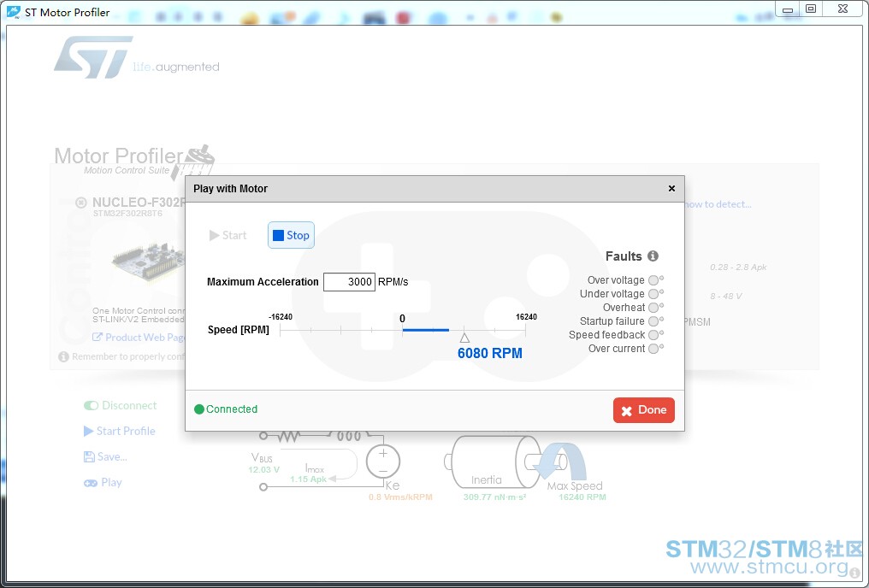Click the green Connected status dot
This screenshot has width=869, height=588.
[x=199, y=409]
